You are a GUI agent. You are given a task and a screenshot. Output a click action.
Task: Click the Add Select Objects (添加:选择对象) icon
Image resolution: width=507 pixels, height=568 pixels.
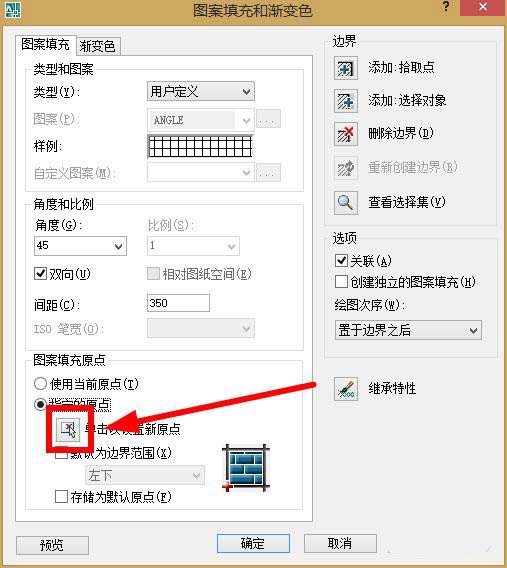(345, 101)
